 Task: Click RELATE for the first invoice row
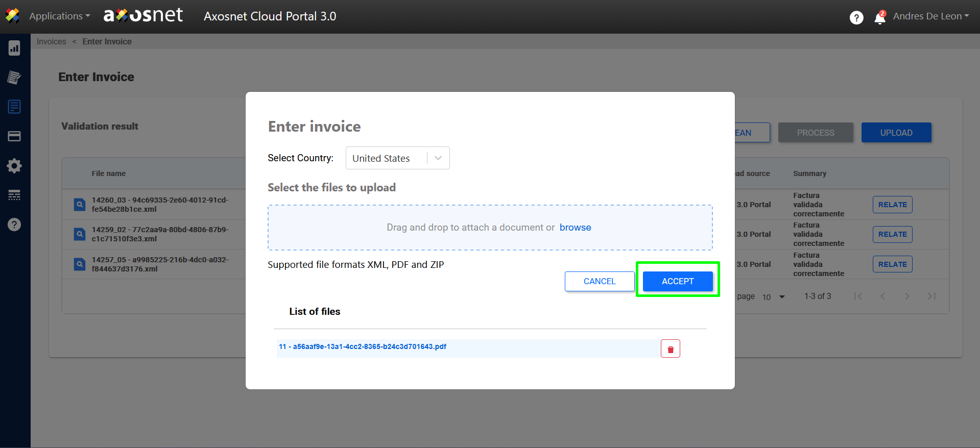click(892, 205)
